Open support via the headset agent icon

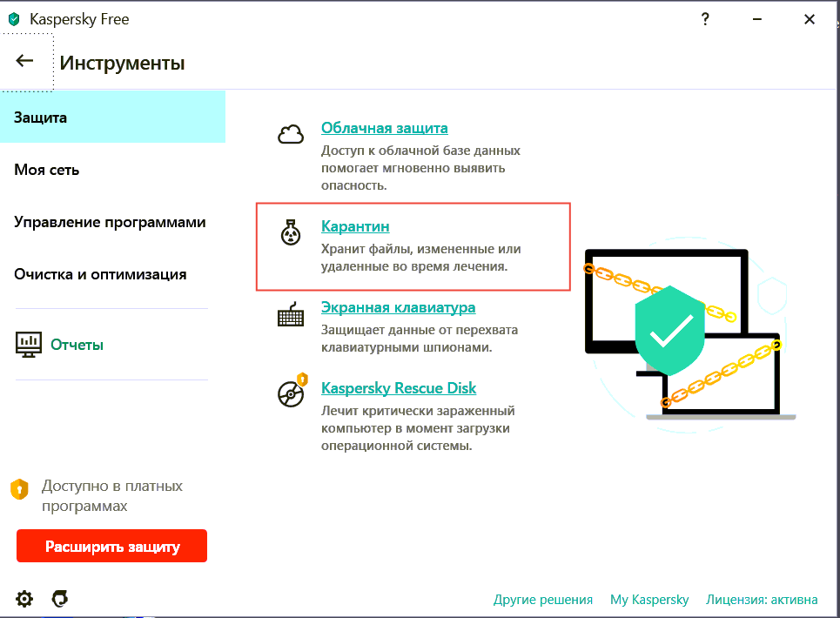point(60,599)
